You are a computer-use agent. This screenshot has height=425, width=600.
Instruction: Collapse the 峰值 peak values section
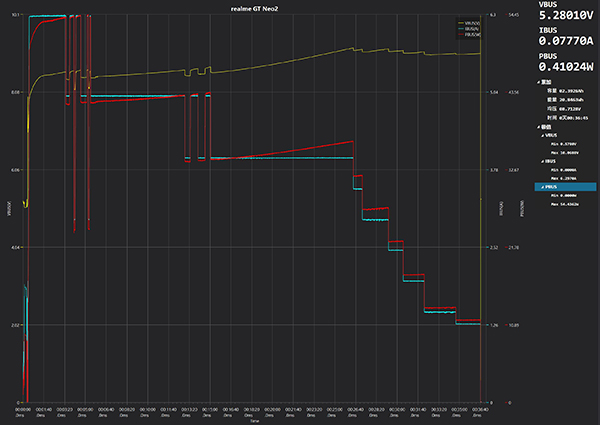tap(540, 129)
